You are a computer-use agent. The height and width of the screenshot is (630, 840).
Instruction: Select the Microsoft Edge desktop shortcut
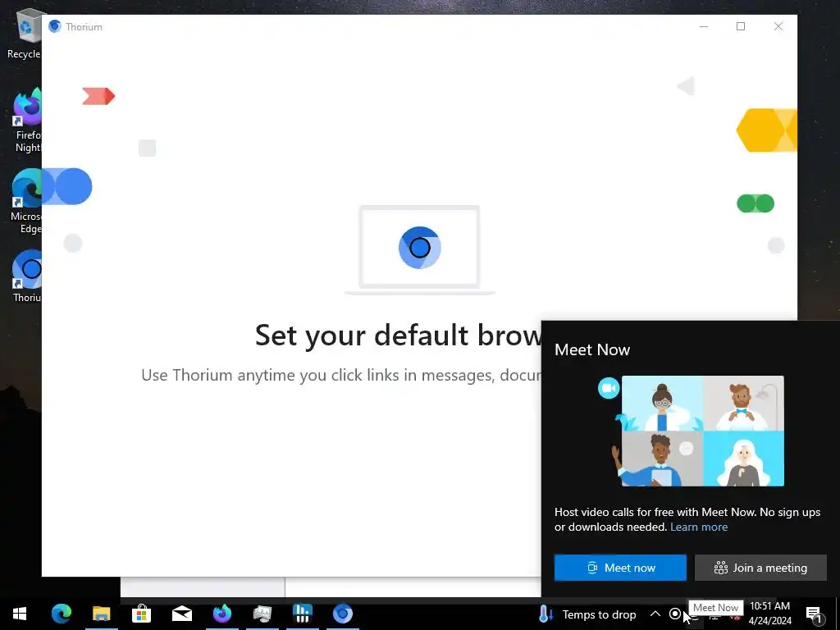[x=27, y=202]
